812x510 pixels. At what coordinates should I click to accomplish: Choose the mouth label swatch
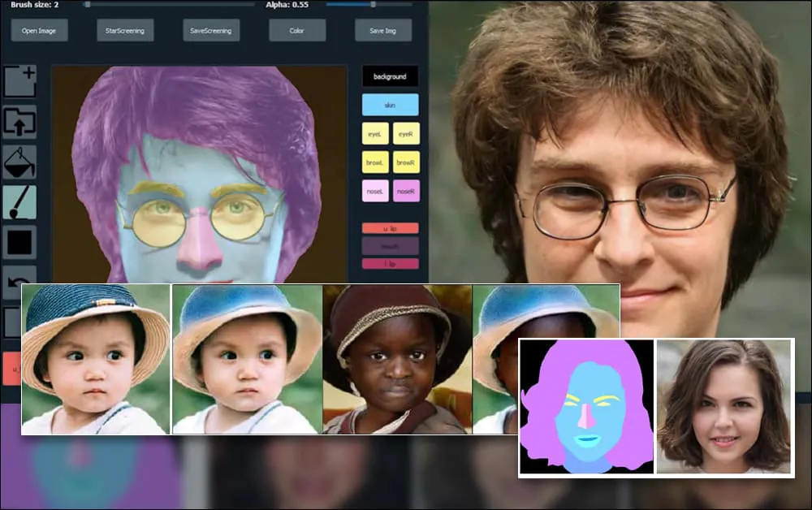tap(390, 245)
